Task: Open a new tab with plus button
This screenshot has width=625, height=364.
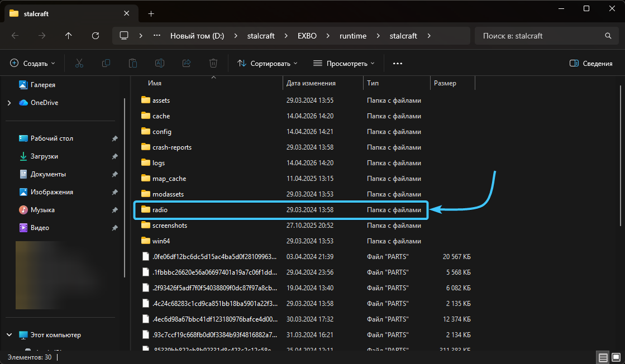Action: [151, 13]
